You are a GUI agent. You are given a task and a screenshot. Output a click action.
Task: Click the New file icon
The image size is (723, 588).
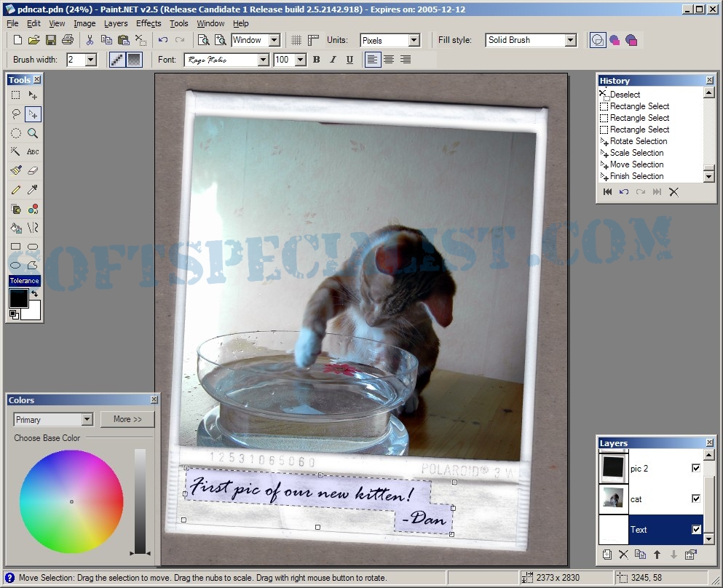tap(17, 40)
